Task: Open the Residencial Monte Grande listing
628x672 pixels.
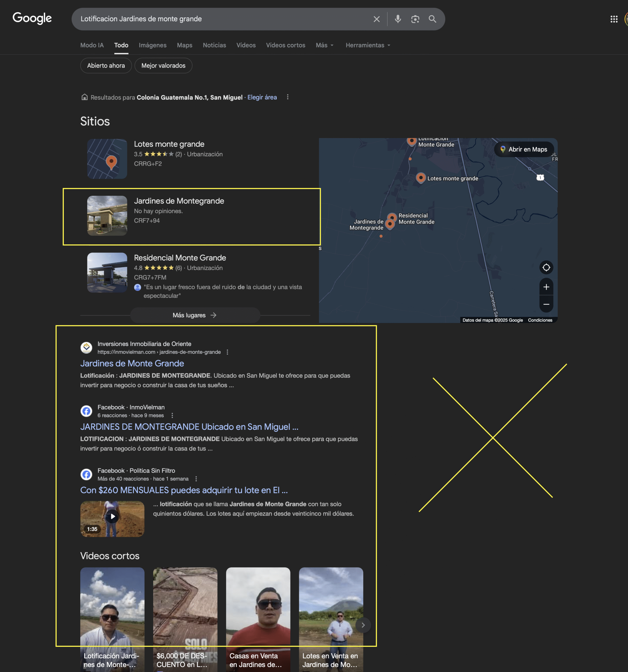Action: (180, 258)
